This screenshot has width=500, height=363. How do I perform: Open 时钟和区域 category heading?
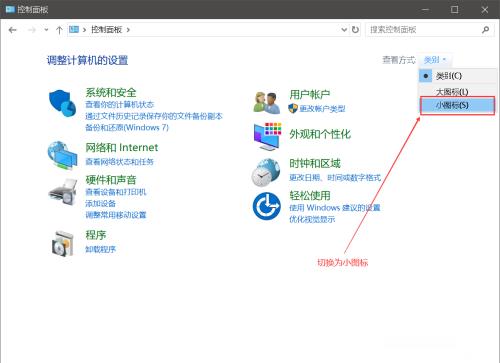point(315,163)
